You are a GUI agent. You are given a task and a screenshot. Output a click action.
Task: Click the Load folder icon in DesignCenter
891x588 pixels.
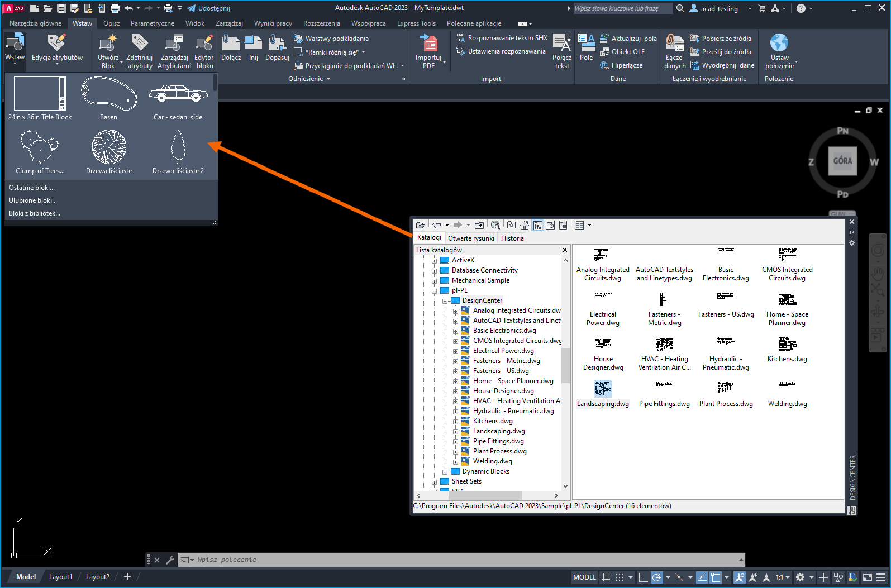click(x=421, y=225)
